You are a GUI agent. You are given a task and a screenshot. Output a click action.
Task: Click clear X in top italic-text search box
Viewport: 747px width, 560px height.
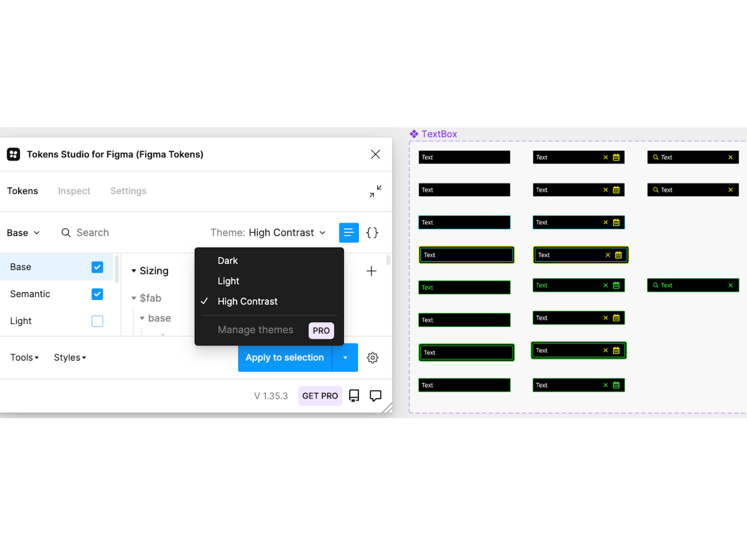[x=731, y=157]
